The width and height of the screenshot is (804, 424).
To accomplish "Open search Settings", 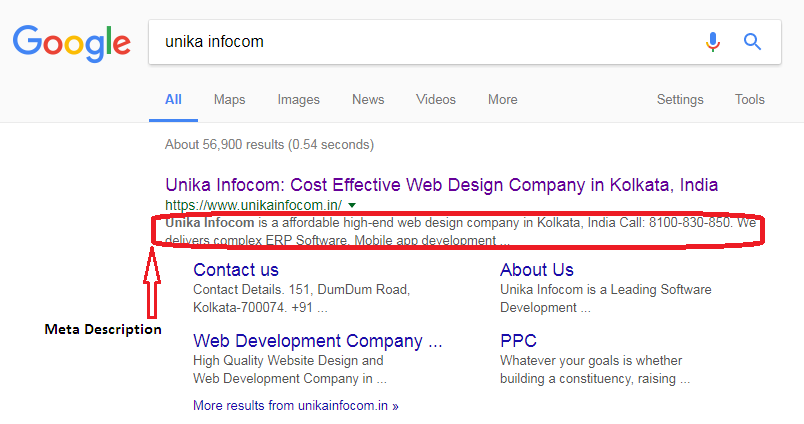I will click(680, 99).
